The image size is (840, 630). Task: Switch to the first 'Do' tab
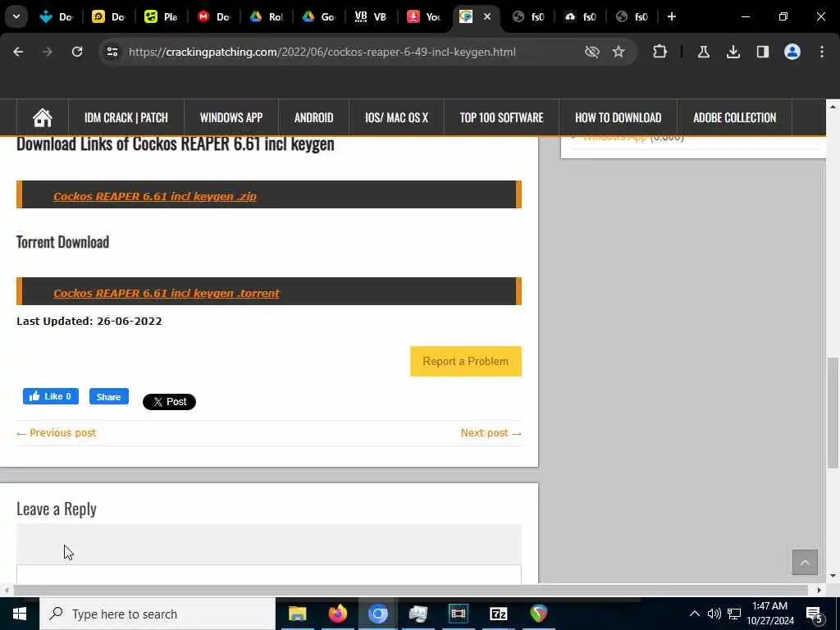[56, 16]
